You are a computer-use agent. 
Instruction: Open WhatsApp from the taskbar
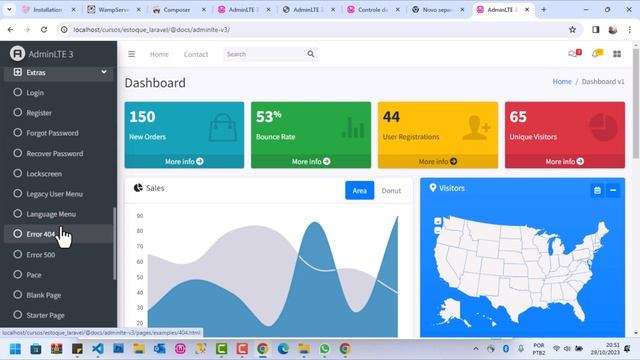[324, 349]
